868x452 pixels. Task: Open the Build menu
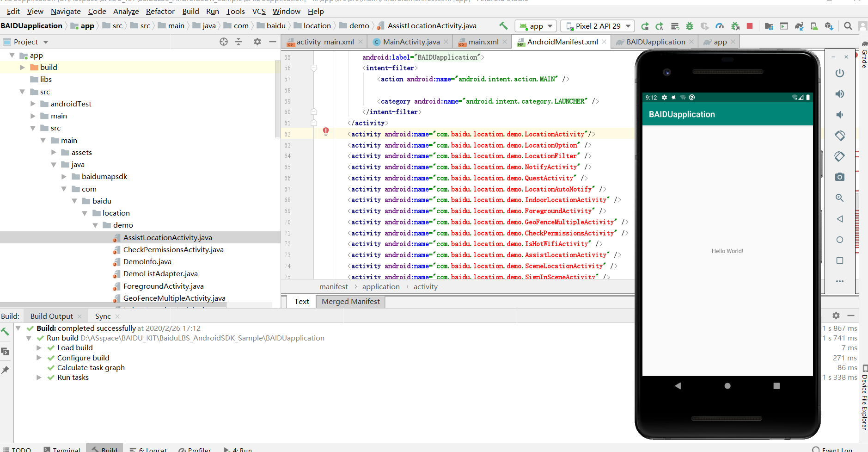tap(190, 11)
